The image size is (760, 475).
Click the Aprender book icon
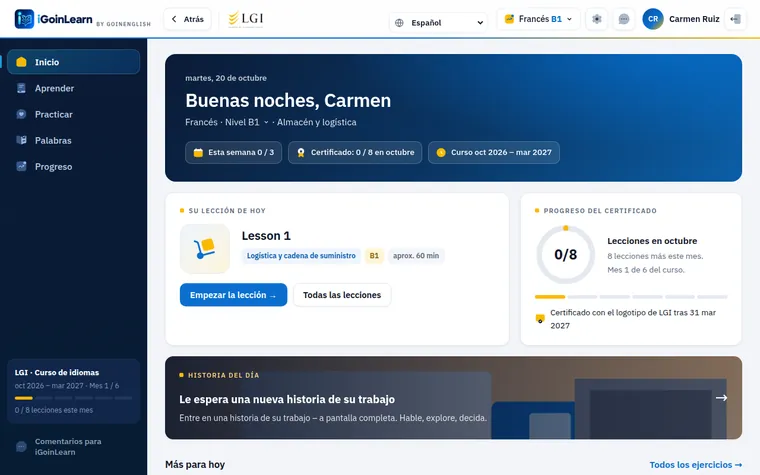21,88
